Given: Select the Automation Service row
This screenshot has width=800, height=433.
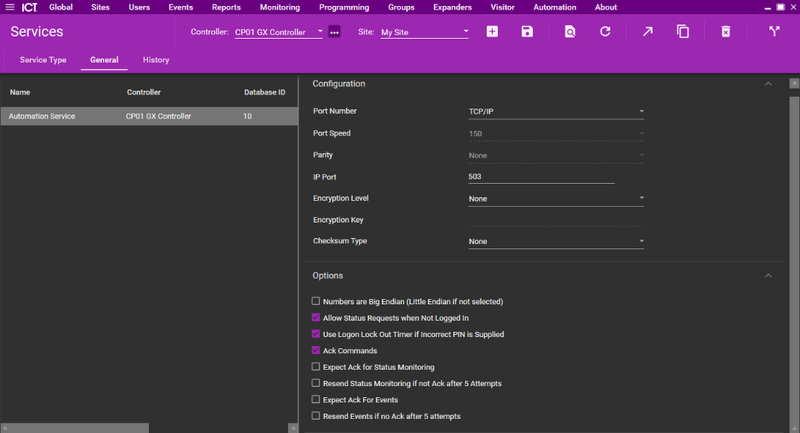Looking at the screenshot, I should pyautogui.click(x=149, y=116).
